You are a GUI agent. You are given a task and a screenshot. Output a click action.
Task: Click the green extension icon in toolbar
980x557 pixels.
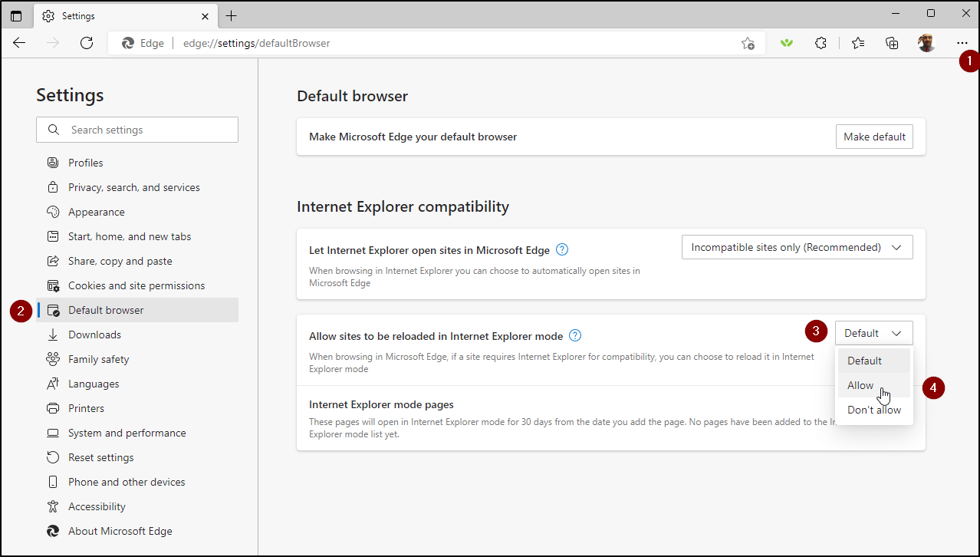click(786, 43)
